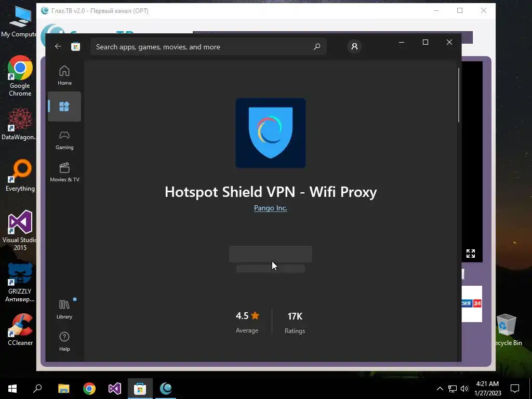Focus the Search apps, games, movies field
Image resolution: width=532 pixels, height=399 pixels.
[208, 46]
